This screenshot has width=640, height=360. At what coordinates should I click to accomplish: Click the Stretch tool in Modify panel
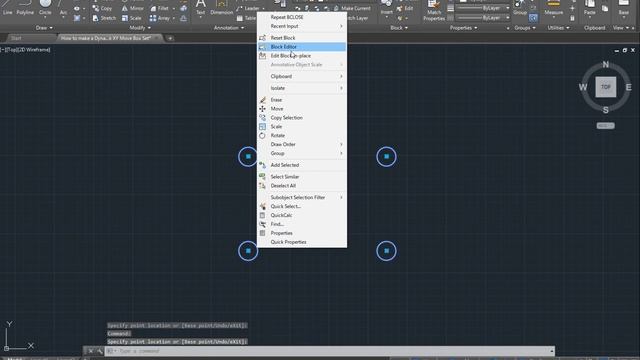[104, 18]
